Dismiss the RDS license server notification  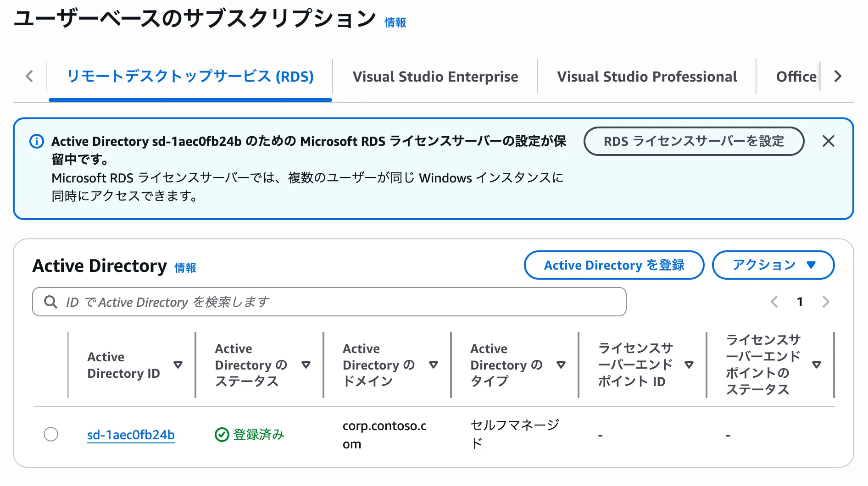point(829,141)
